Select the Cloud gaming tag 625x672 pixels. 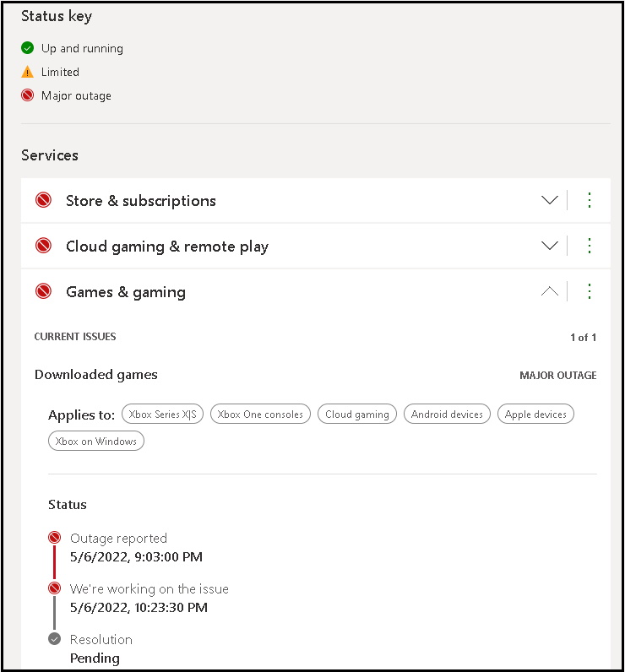[357, 414]
